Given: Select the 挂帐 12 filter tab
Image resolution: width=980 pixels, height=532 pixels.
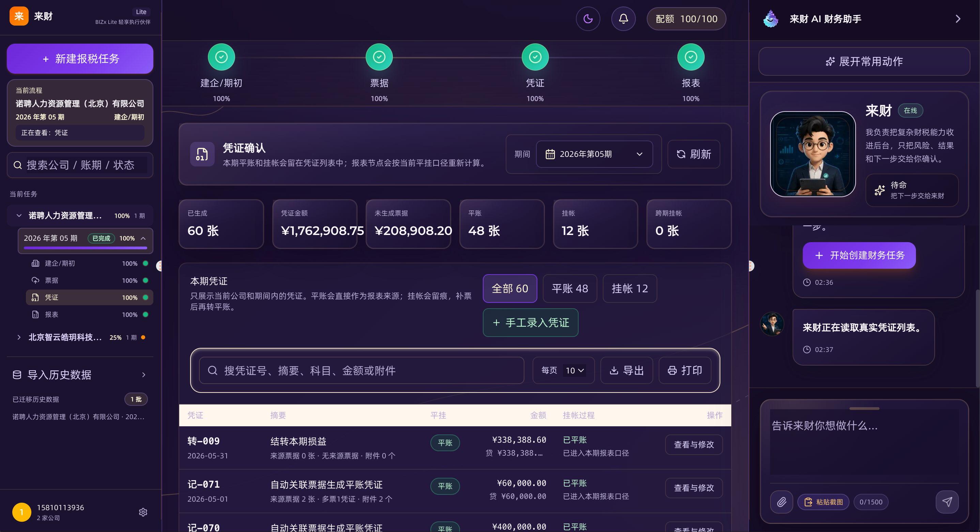Looking at the screenshot, I should pyautogui.click(x=630, y=289).
